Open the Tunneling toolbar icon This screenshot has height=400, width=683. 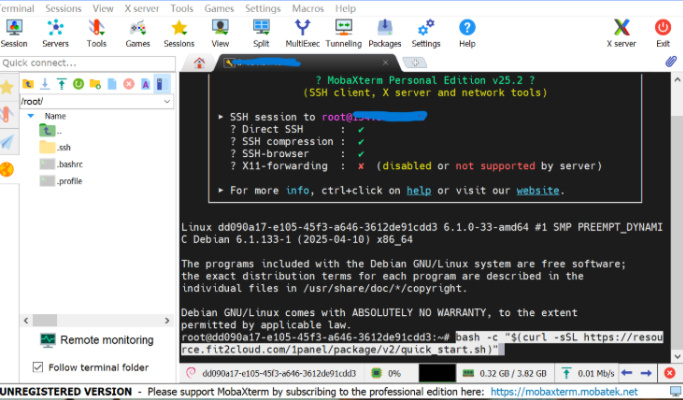point(344,33)
